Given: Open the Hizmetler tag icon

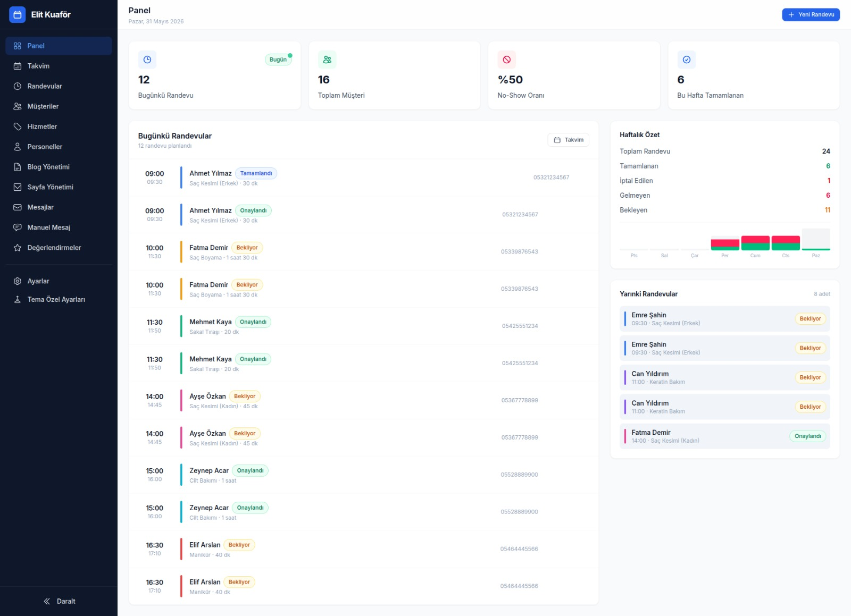Looking at the screenshot, I should click(x=18, y=126).
